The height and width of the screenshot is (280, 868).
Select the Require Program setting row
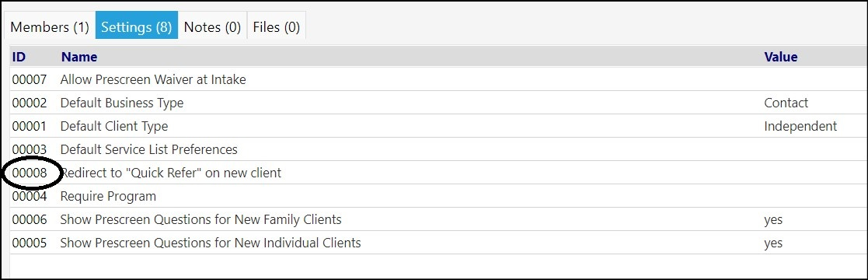[x=438, y=196]
